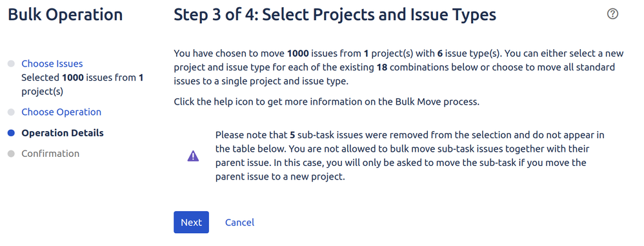Click the blue active dot for Operation Details
644x246 pixels.
pos(11,133)
